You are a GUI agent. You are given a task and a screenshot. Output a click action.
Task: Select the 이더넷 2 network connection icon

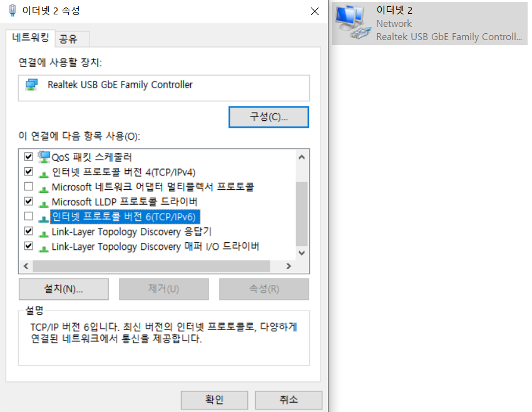pyautogui.click(x=352, y=23)
